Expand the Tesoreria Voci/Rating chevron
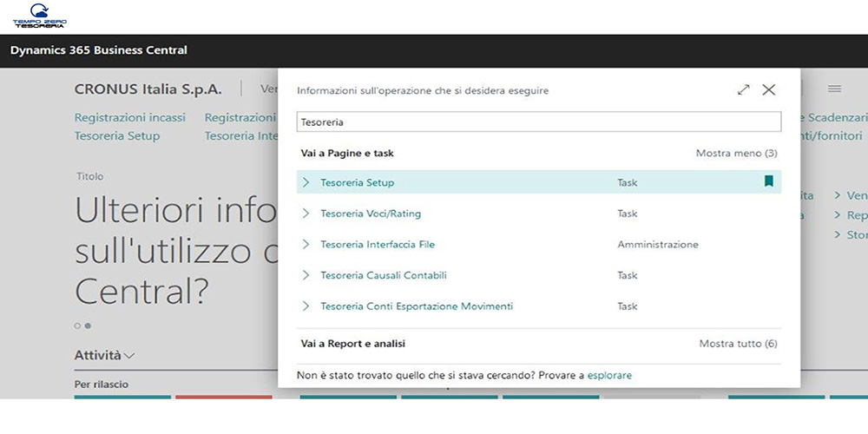The width and height of the screenshot is (868, 434). tap(306, 214)
